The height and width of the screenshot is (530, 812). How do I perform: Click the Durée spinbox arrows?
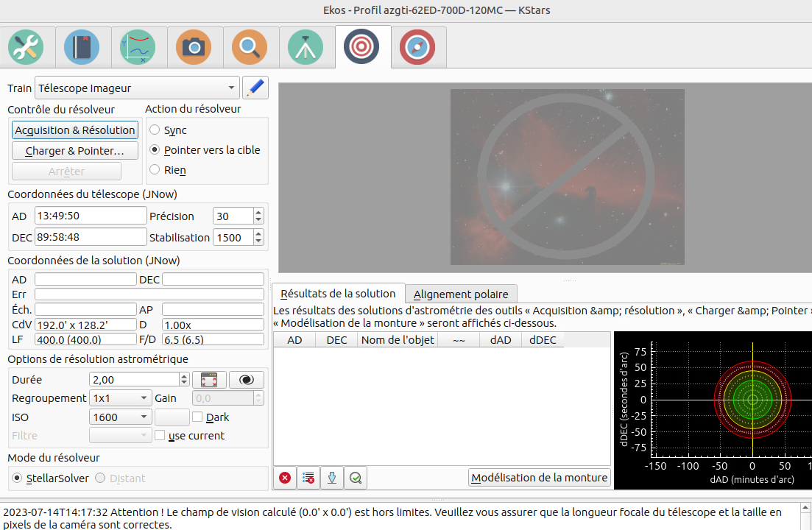click(184, 380)
